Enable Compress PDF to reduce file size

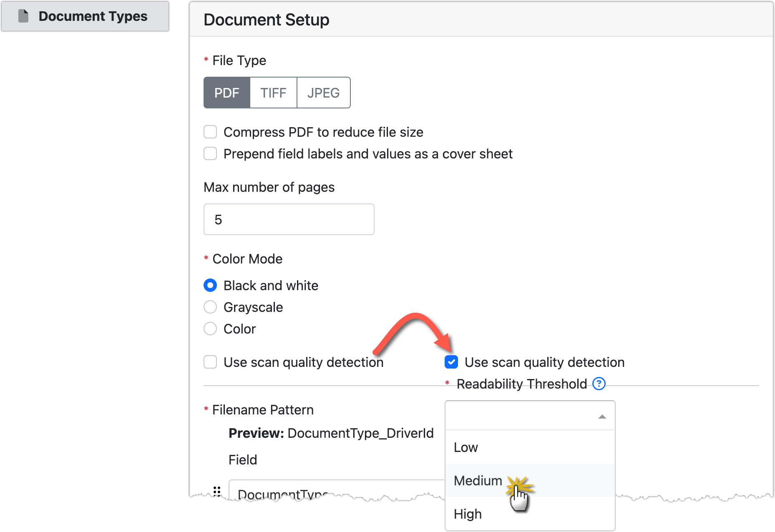point(210,132)
